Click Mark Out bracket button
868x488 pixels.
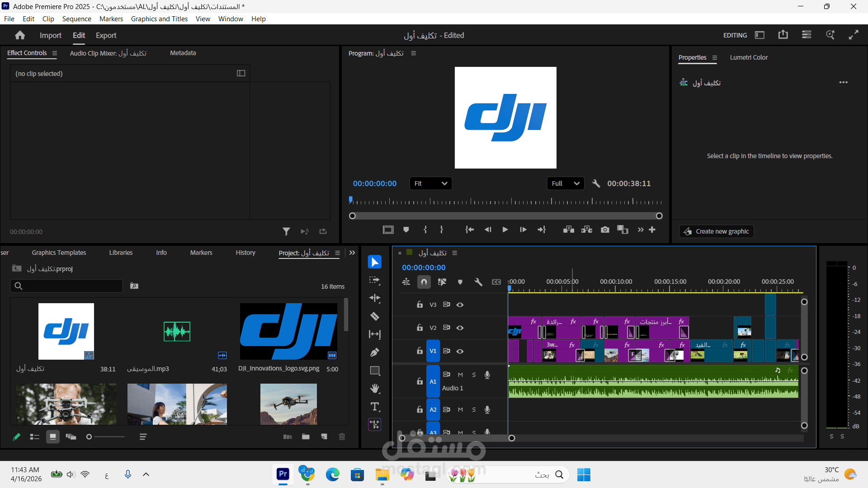point(442,230)
